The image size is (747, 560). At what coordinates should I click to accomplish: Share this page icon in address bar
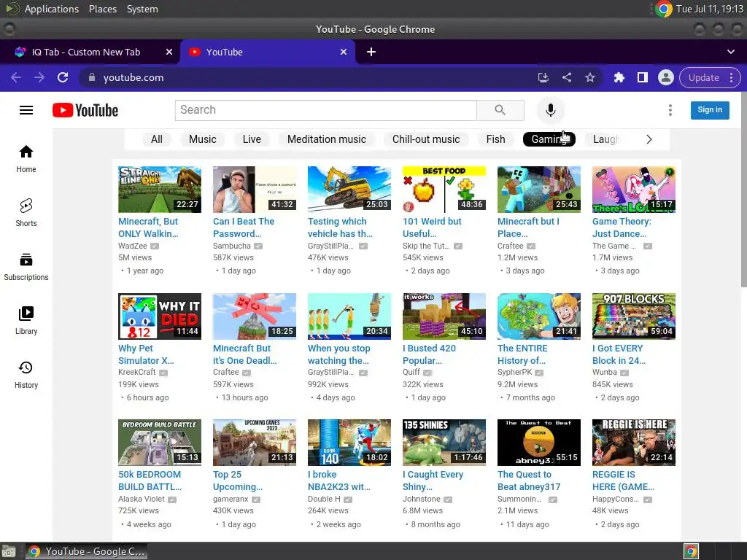pos(566,77)
